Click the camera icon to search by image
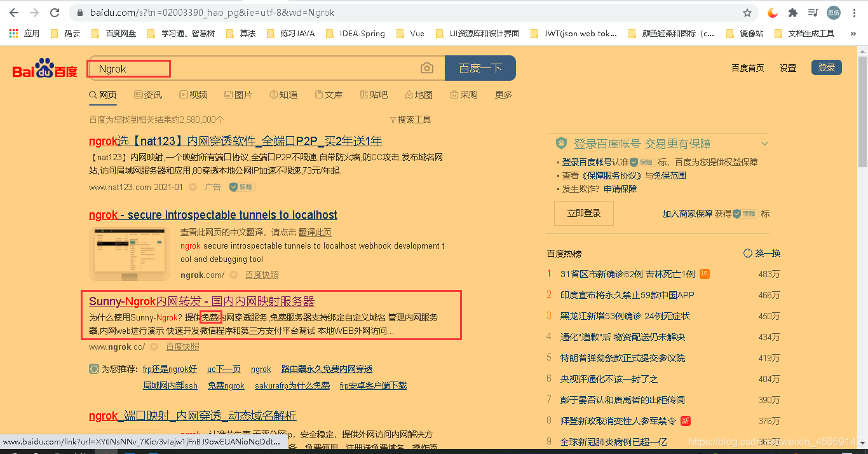Image resolution: width=868 pixels, height=454 pixels. coord(426,67)
